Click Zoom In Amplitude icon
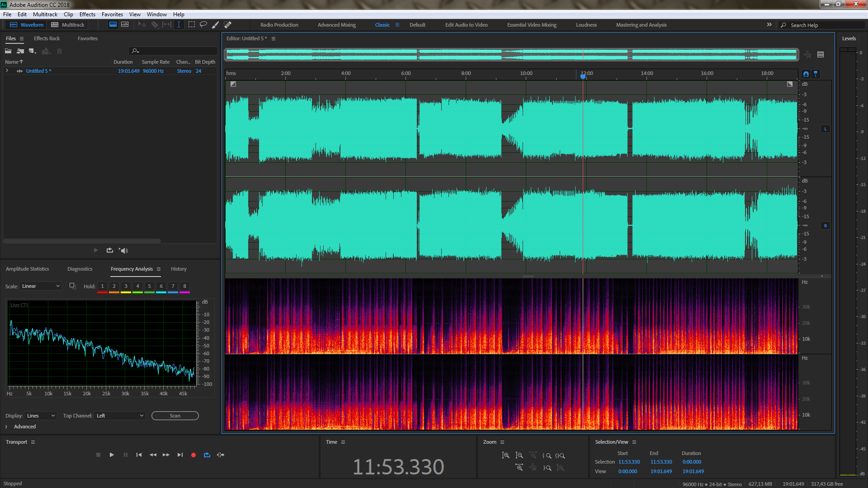Image resolution: width=868 pixels, height=488 pixels. tap(505, 455)
